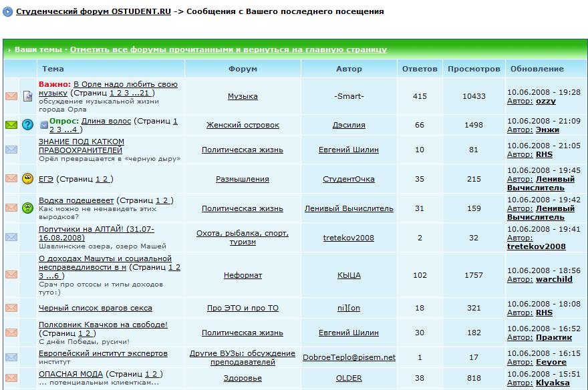Open topic Полковник Квачков на свободе!
Image resolution: width=588 pixels, height=390 pixels.
pos(103,325)
